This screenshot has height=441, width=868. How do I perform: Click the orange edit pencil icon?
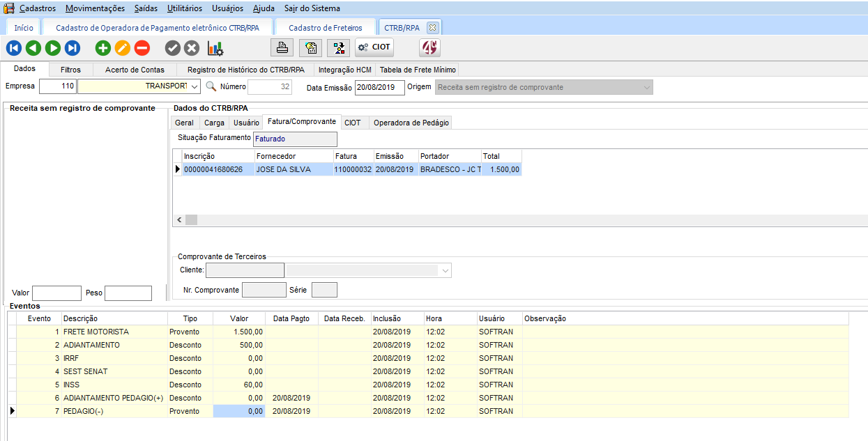123,48
